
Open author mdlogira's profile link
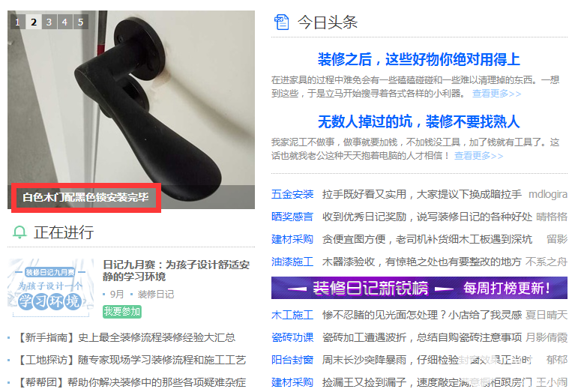pyautogui.click(x=548, y=194)
